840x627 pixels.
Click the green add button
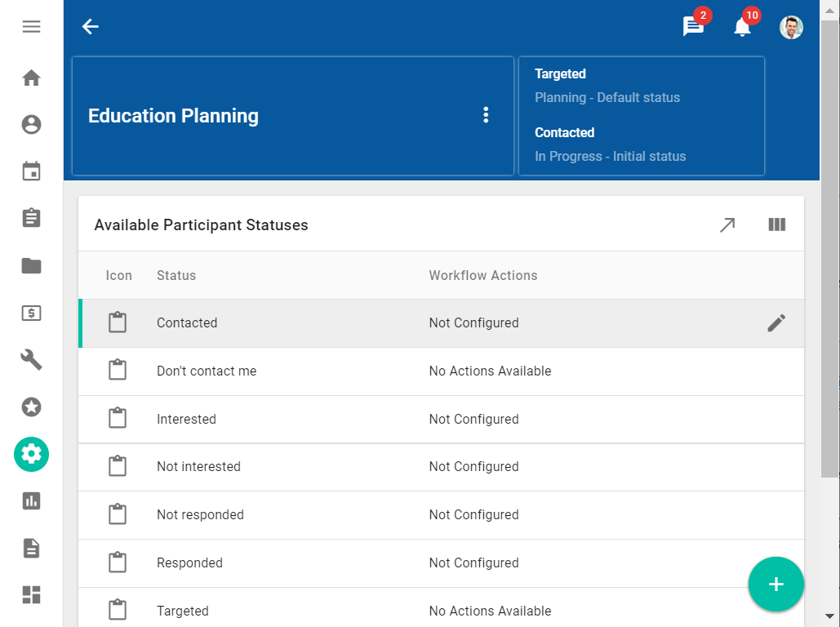pyautogui.click(x=776, y=585)
